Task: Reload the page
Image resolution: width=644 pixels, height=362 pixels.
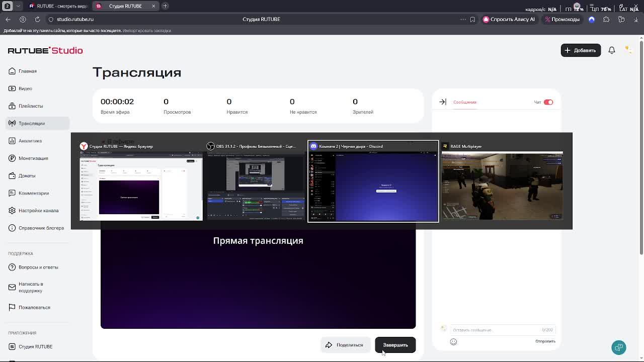Action: coord(37,19)
